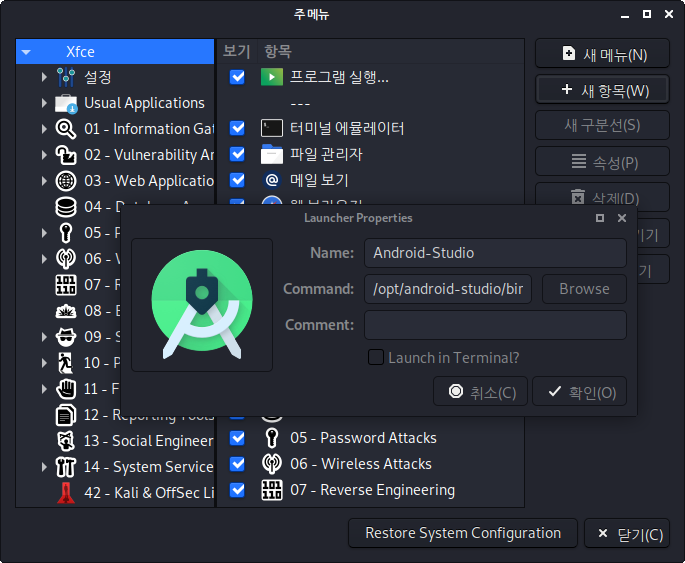This screenshot has width=685, height=563.
Task: Collapse the Xfce root tree node
Action: tap(26, 52)
